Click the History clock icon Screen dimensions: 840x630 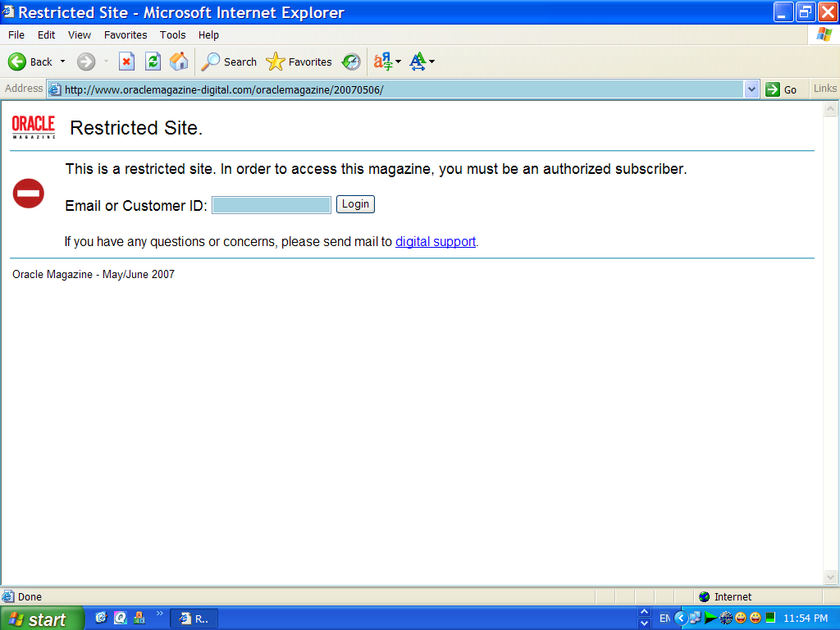[351, 62]
